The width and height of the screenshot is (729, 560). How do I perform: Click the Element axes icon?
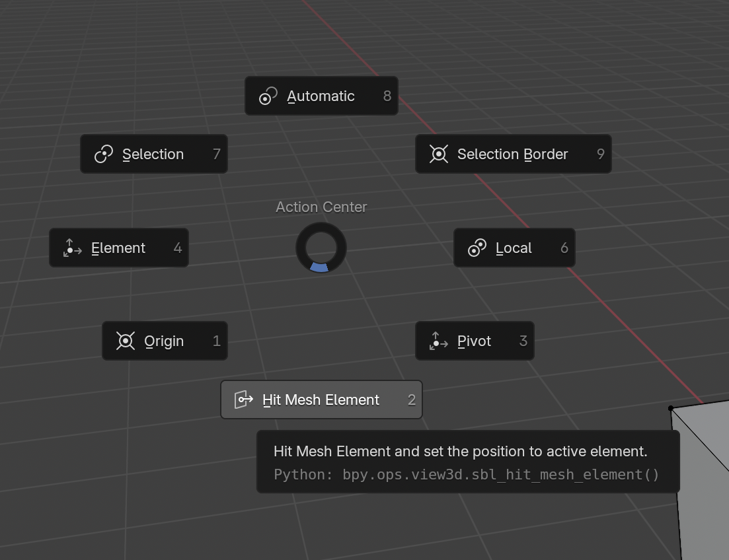(73, 248)
